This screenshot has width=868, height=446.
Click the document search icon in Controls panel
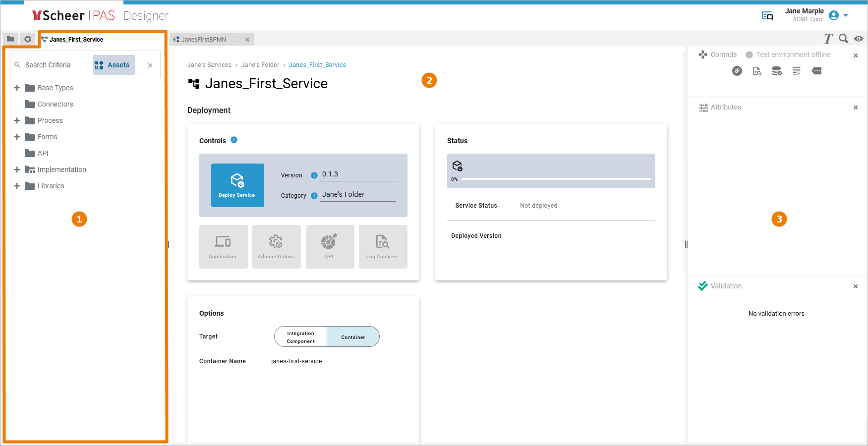[757, 71]
